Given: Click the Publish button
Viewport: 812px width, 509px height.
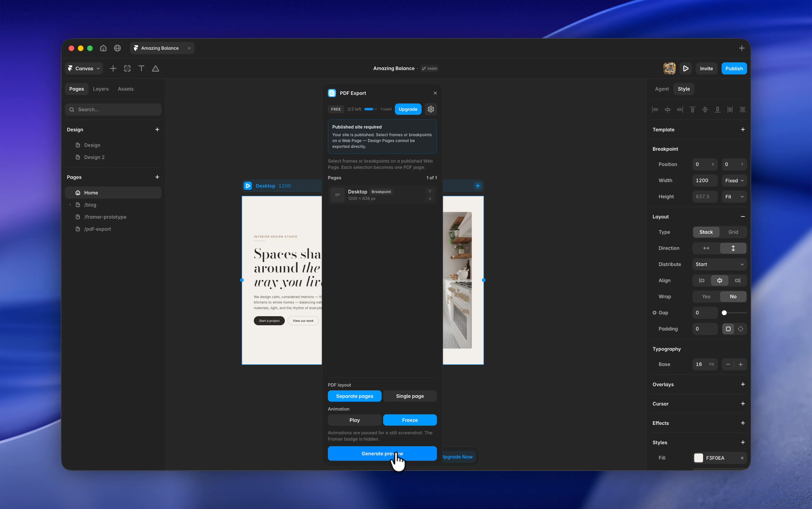Looking at the screenshot, I should [x=734, y=68].
